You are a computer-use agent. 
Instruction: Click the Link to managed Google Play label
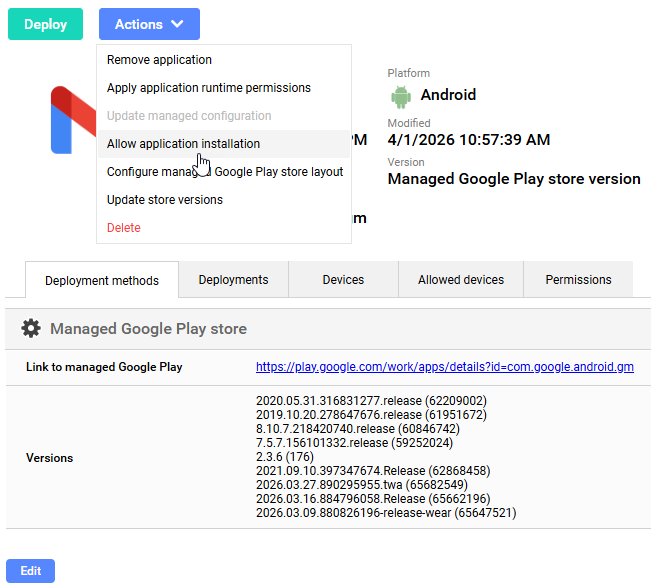pyautogui.click(x=104, y=367)
